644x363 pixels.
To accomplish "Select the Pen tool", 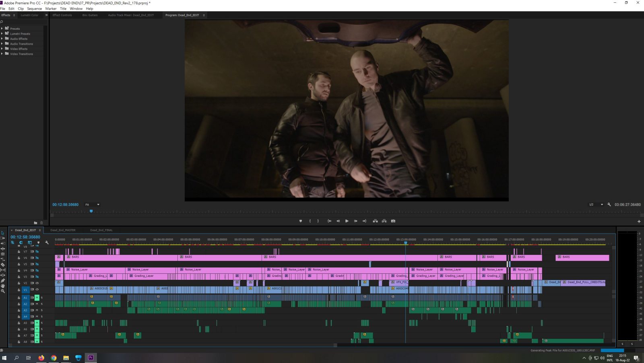I will pos(3,280).
